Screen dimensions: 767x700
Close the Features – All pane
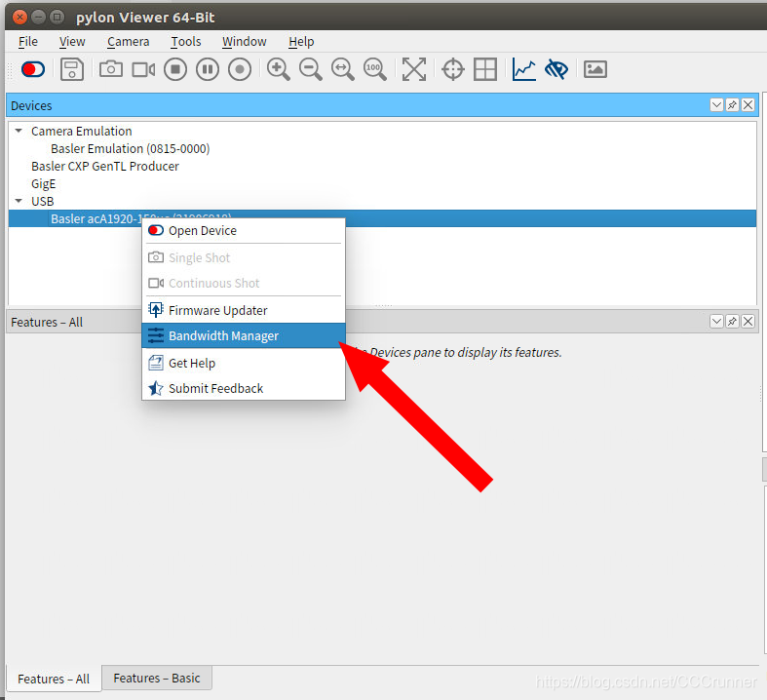(x=748, y=322)
